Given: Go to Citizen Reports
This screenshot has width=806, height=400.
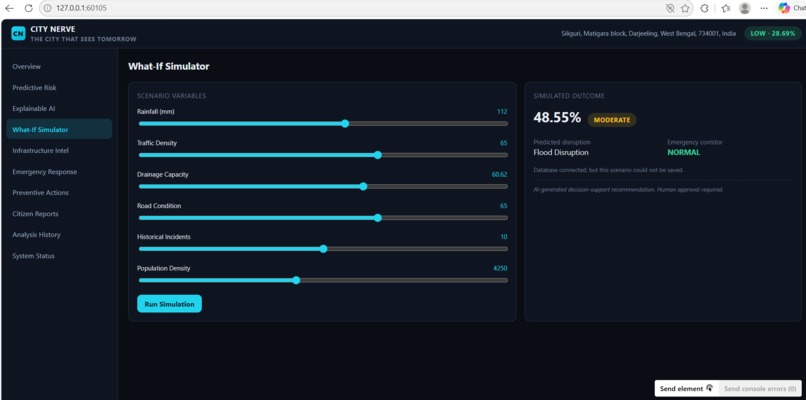Looking at the screenshot, I should [x=35, y=213].
